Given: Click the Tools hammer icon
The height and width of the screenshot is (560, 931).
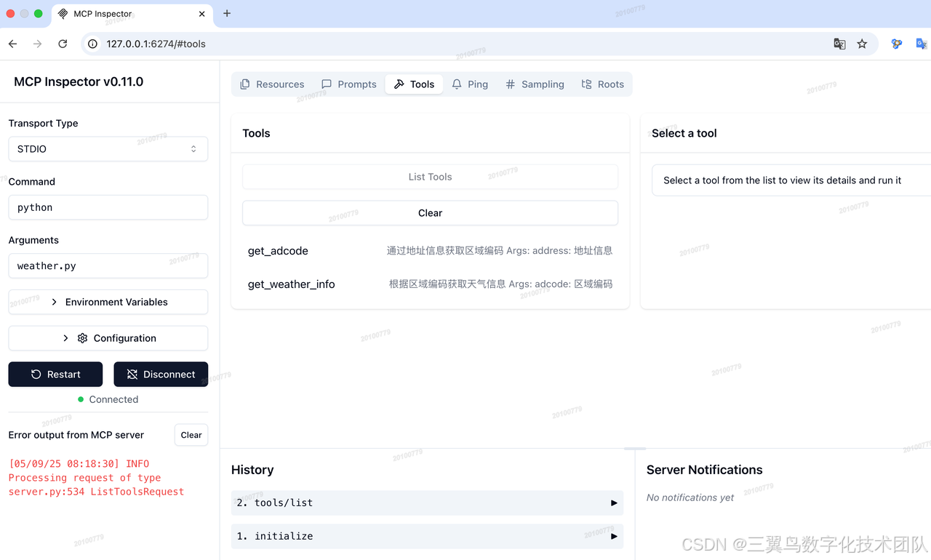Looking at the screenshot, I should (x=399, y=84).
